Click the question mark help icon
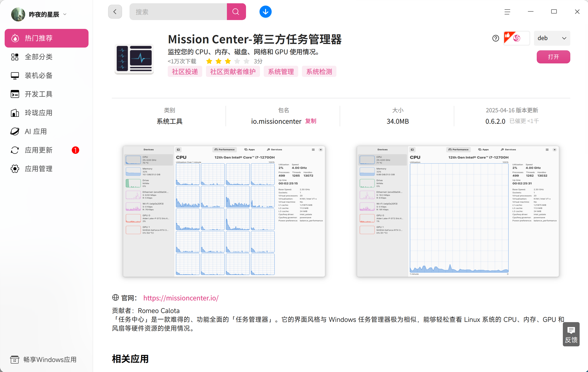 pos(496,38)
